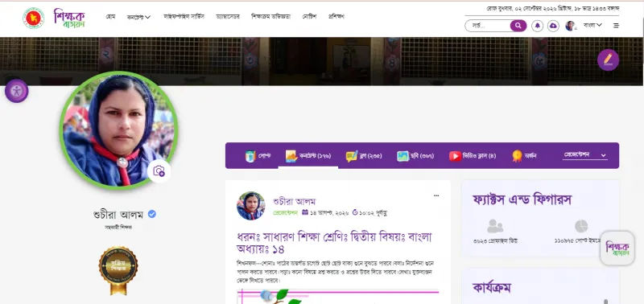Open the accessibility widget button
This screenshot has height=304, width=644.
coord(16,91)
